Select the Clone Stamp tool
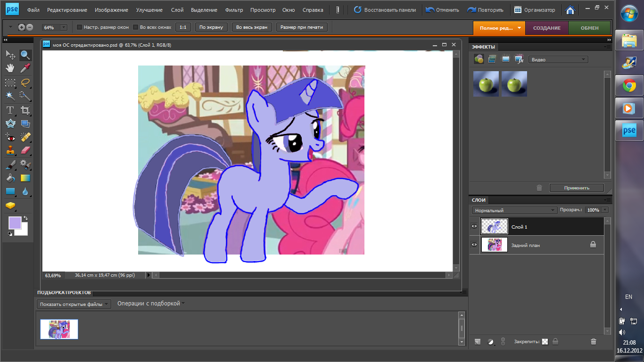The image size is (644, 362). coord(10,151)
